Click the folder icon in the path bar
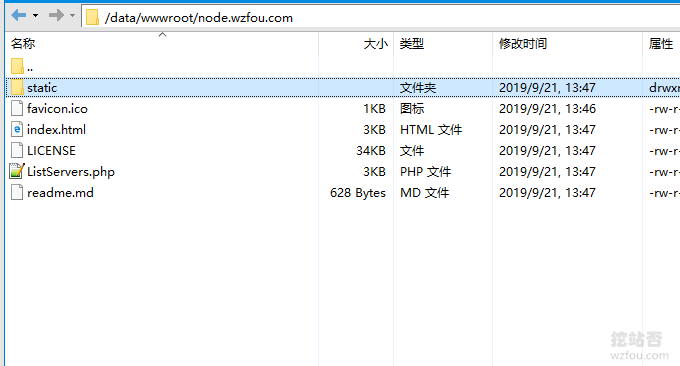The width and height of the screenshot is (680, 366). 92,18
